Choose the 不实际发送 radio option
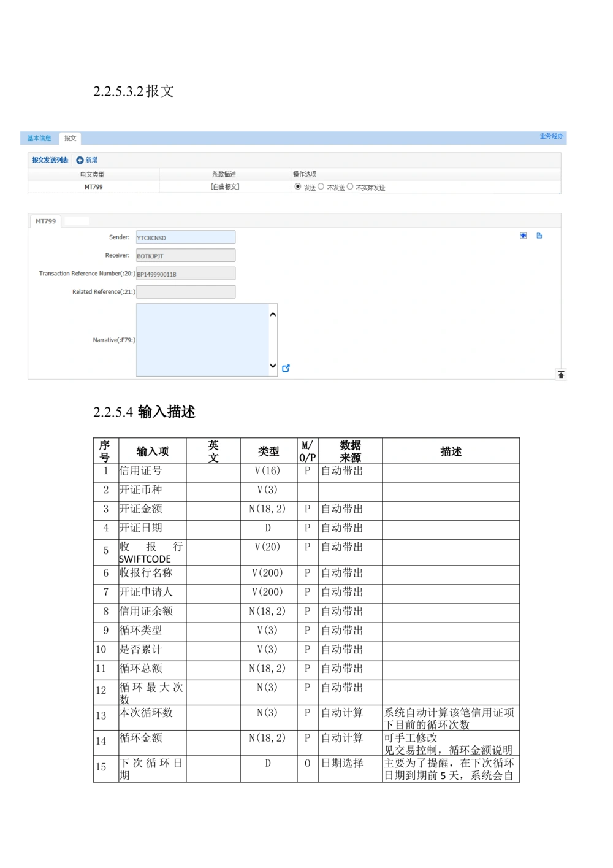Viewport: 613px width, 868px height. pyautogui.click(x=350, y=186)
